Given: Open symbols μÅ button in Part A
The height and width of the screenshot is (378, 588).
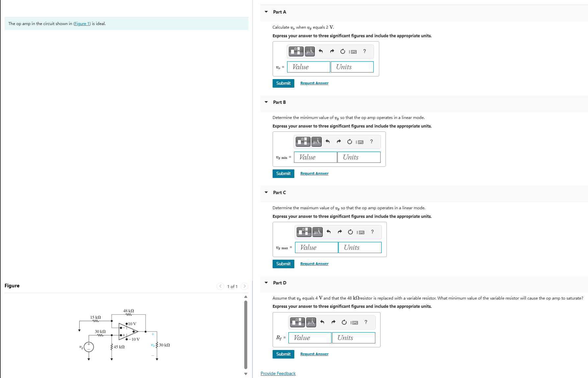Looking at the screenshot, I should tap(309, 51).
